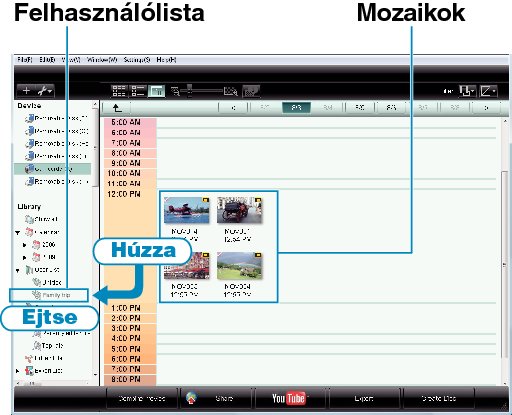Viewport: 512px width, 415px height.
Task: Switch to detailed list view
Action: (137, 91)
